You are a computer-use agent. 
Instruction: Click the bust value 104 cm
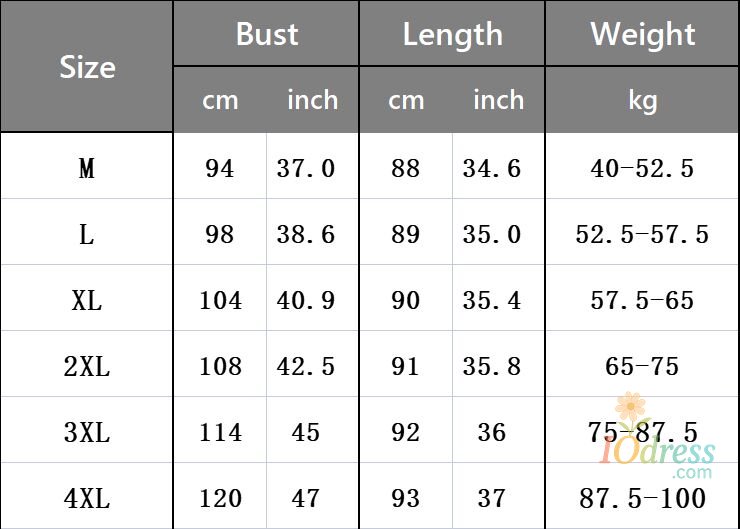pyautogui.click(x=220, y=301)
